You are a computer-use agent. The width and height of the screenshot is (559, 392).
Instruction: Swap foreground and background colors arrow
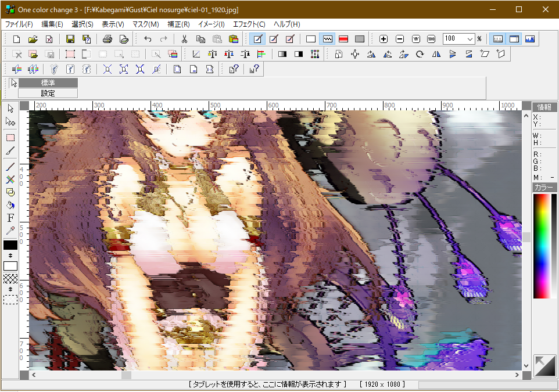[10, 256]
